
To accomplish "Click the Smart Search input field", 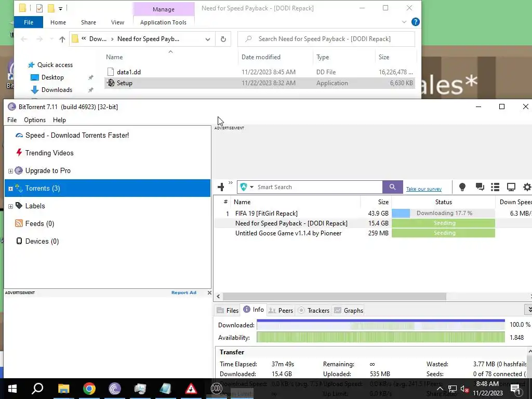I will (318, 187).
